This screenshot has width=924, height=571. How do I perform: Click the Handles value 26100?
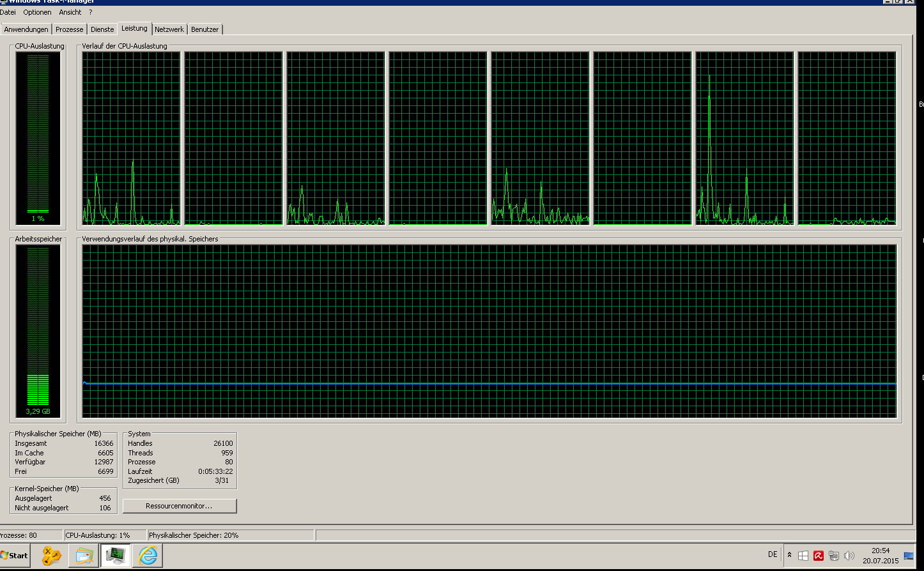[223, 443]
